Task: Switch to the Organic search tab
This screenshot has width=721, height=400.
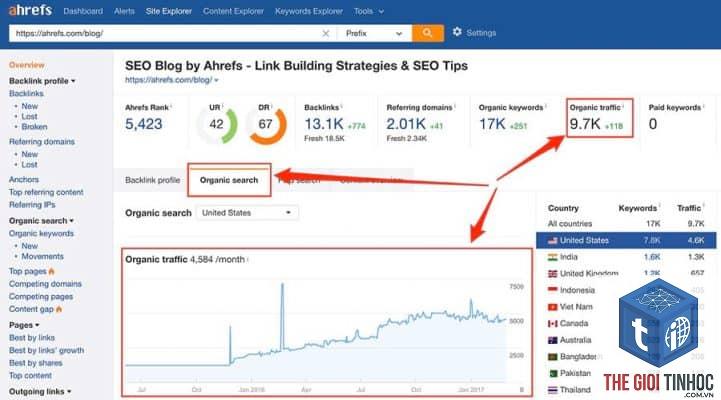Action: 229,180
